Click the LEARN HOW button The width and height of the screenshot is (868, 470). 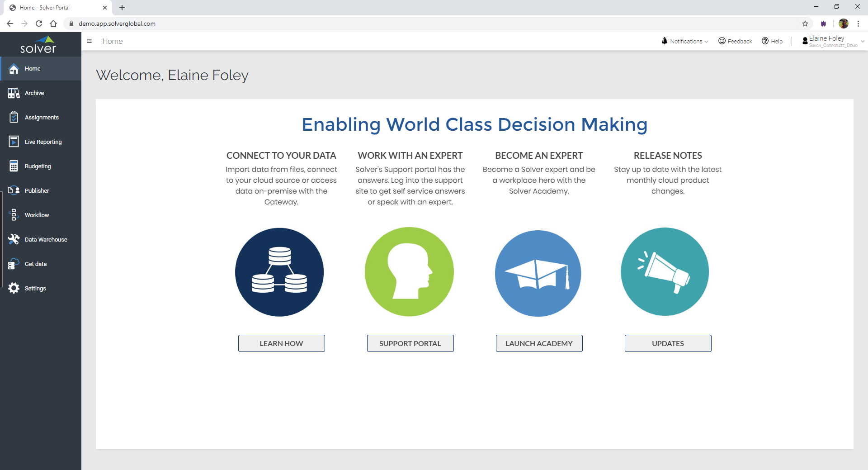click(x=281, y=343)
